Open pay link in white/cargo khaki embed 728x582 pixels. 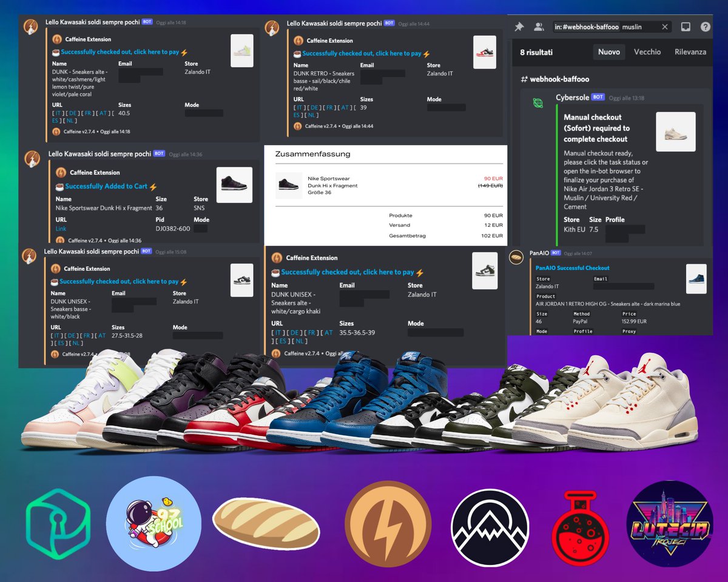click(348, 273)
